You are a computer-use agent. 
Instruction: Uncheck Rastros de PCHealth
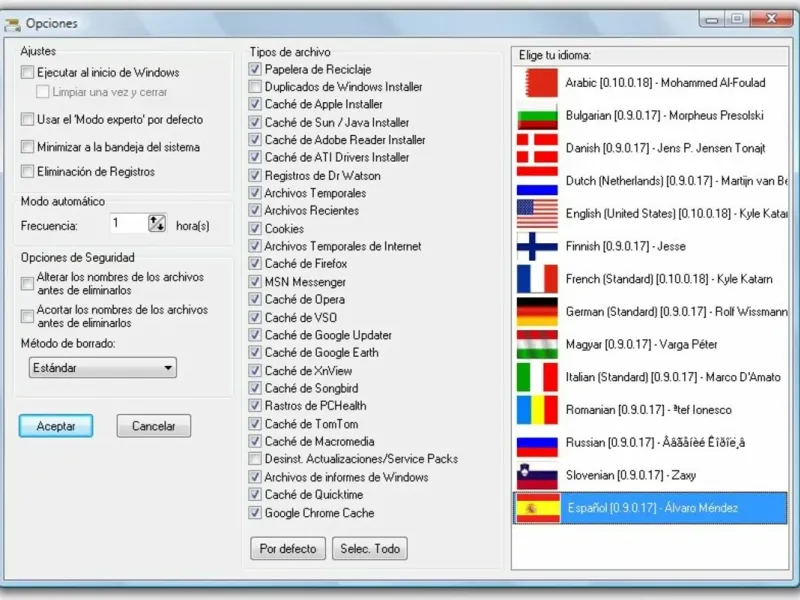click(255, 406)
